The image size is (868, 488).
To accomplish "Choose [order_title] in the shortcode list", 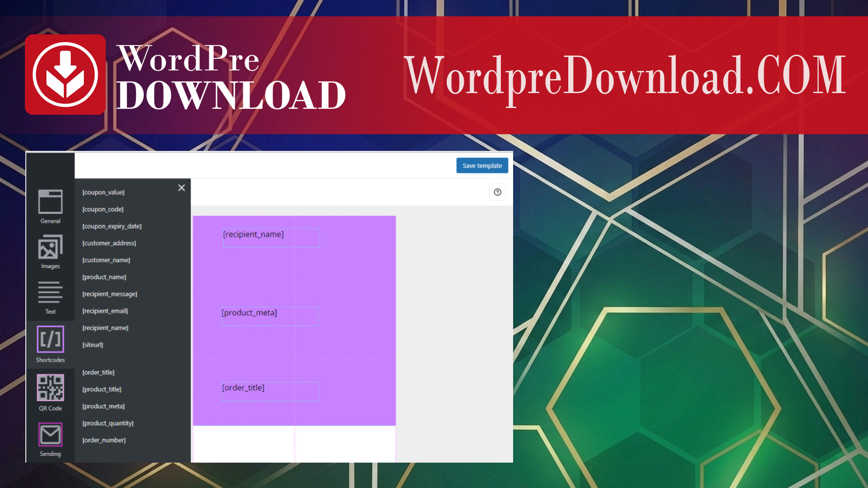I will [x=98, y=372].
